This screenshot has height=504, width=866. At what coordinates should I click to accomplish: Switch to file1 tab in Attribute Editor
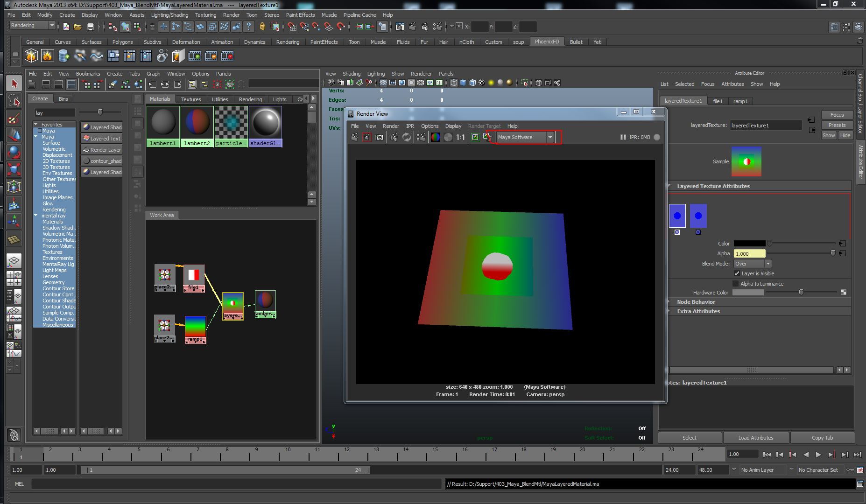[718, 101]
